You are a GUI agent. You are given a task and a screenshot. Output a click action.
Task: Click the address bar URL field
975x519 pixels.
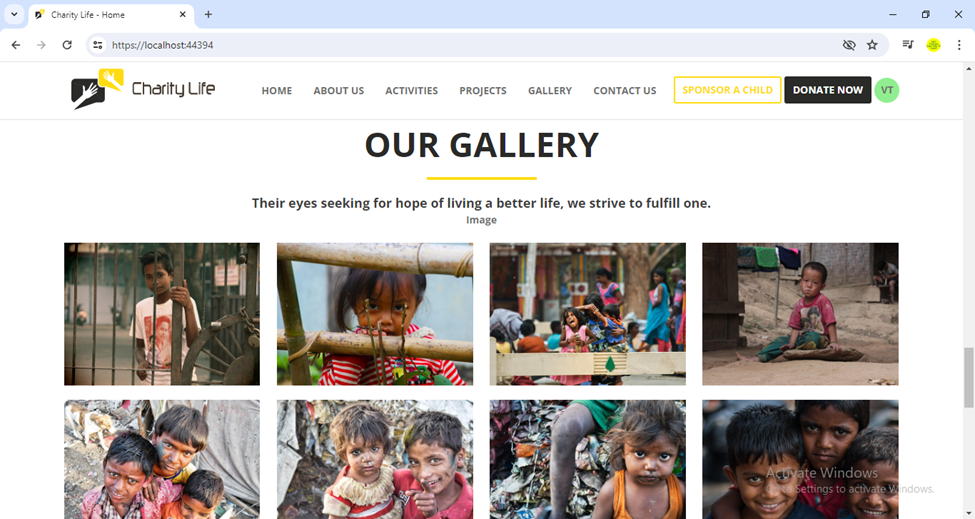pos(473,45)
